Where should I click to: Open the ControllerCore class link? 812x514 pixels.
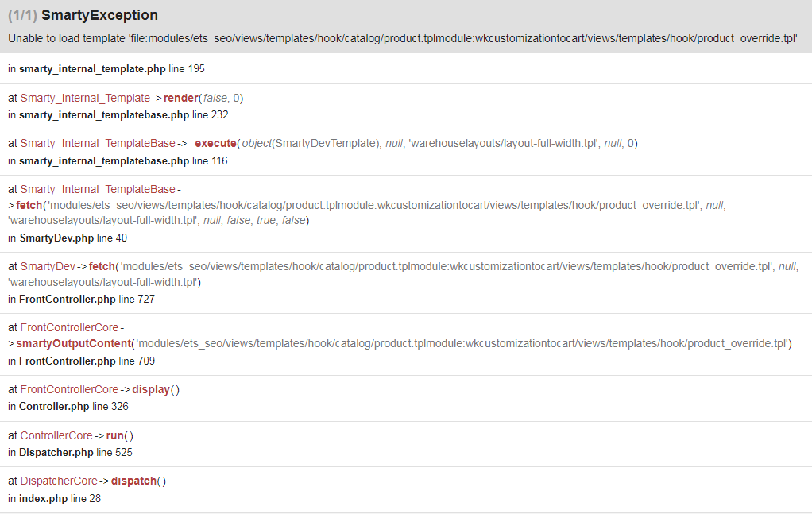coord(56,436)
